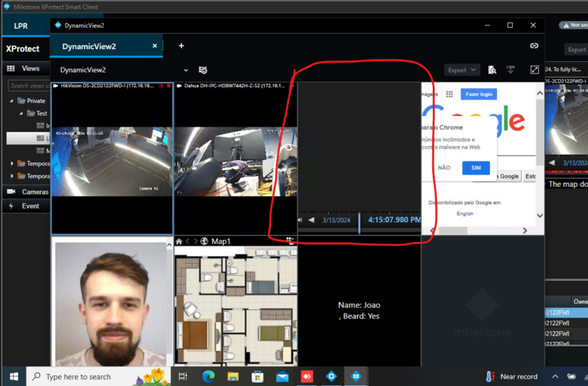Screen dimensions: 588x386
Task: Click the Windows Start button
Action: pyautogui.click(x=14, y=376)
